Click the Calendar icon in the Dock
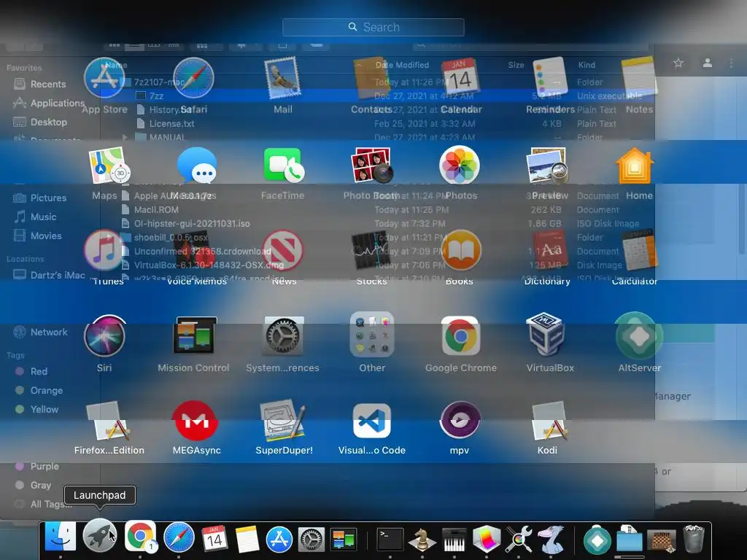The width and height of the screenshot is (747, 560). [214, 539]
